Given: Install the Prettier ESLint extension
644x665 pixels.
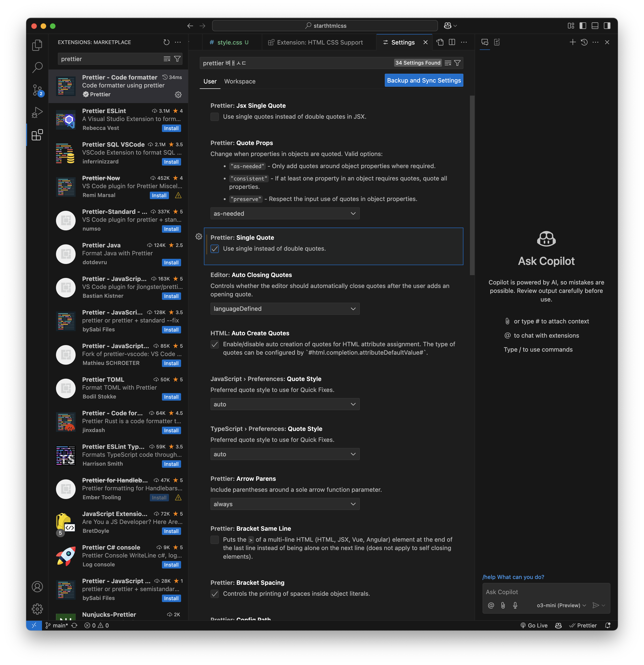Looking at the screenshot, I should point(171,128).
